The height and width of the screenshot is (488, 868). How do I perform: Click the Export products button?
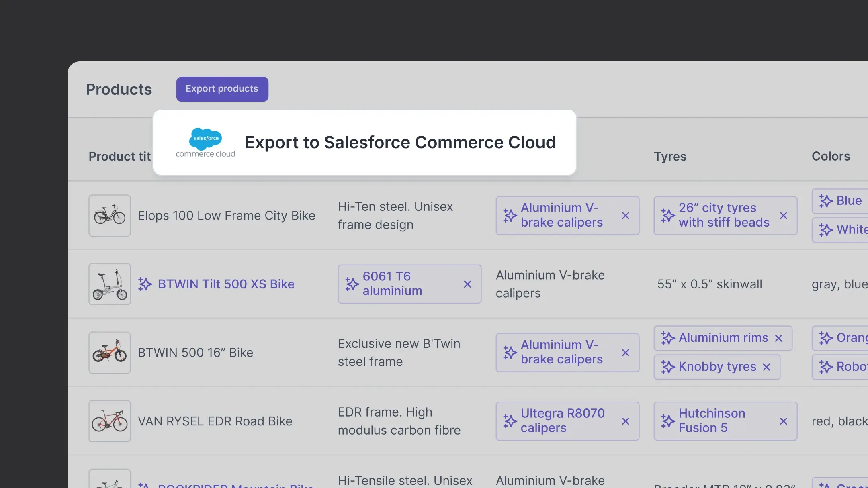pos(222,89)
